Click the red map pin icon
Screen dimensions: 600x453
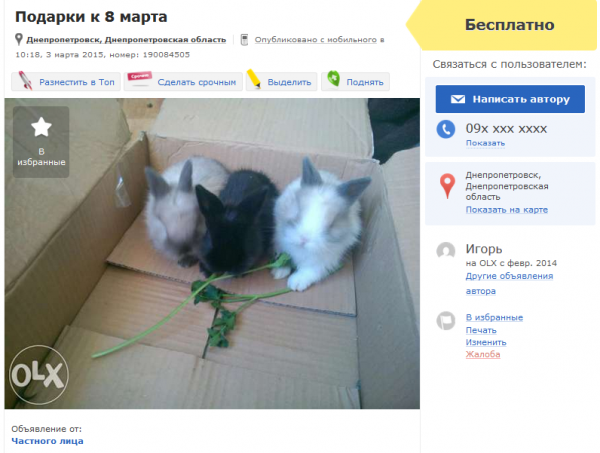click(x=447, y=186)
